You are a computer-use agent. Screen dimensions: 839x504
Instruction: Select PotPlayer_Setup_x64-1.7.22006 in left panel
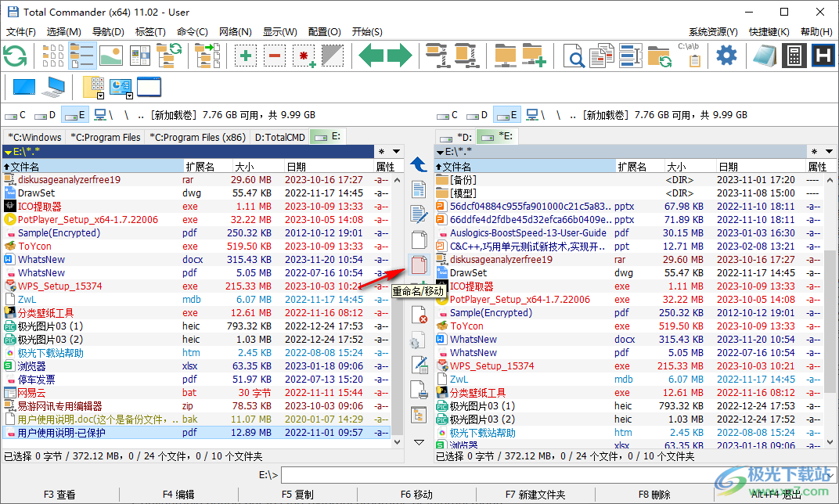tap(88, 219)
